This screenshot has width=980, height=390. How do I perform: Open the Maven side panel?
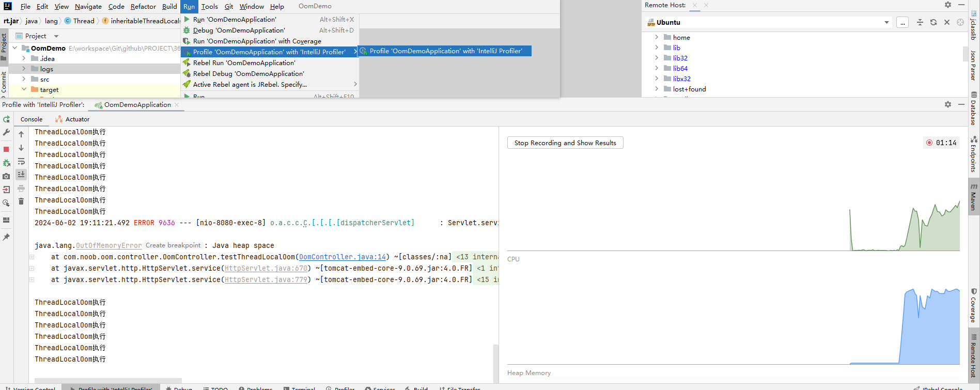[x=974, y=197]
